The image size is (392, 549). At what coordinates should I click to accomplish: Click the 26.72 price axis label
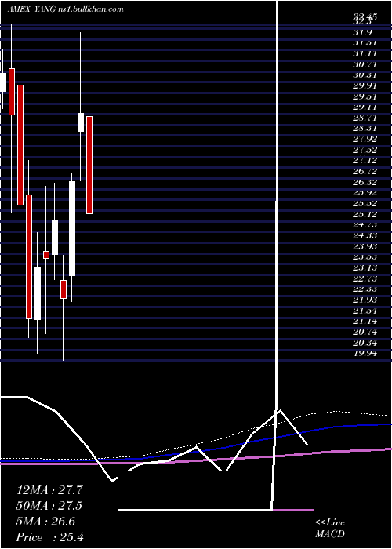365,172
